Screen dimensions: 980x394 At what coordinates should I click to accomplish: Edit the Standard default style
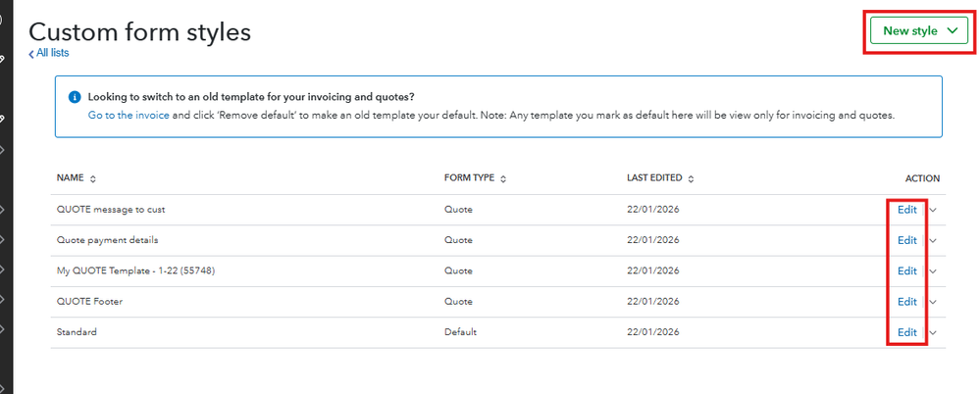click(x=907, y=332)
